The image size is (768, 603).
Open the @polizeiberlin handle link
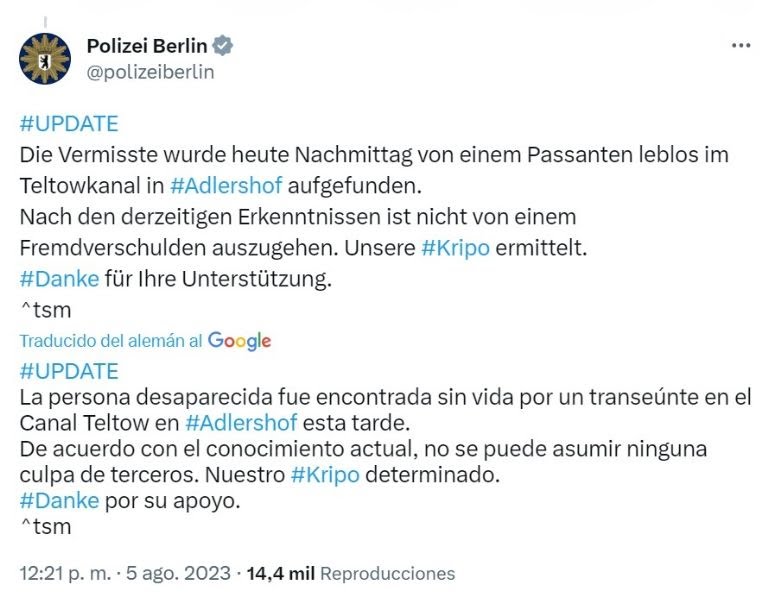tap(150, 72)
